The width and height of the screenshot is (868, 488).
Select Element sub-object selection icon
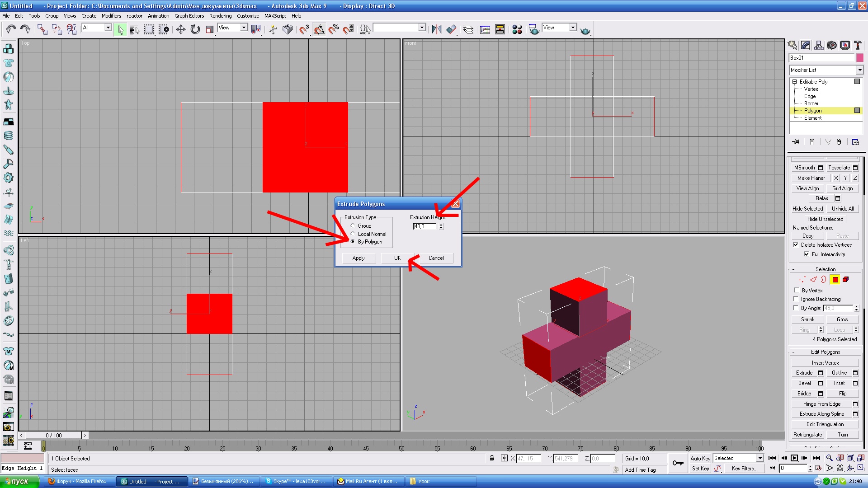845,280
